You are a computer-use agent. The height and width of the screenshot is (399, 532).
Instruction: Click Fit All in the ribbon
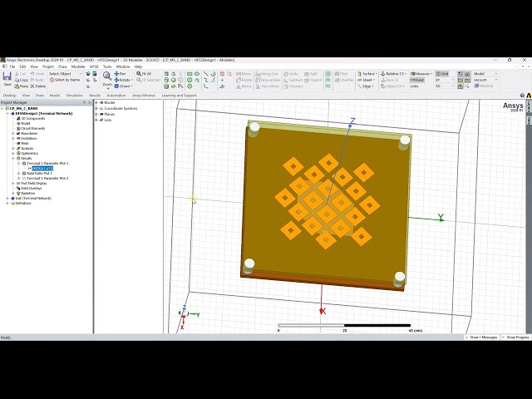tap(144, 74)
